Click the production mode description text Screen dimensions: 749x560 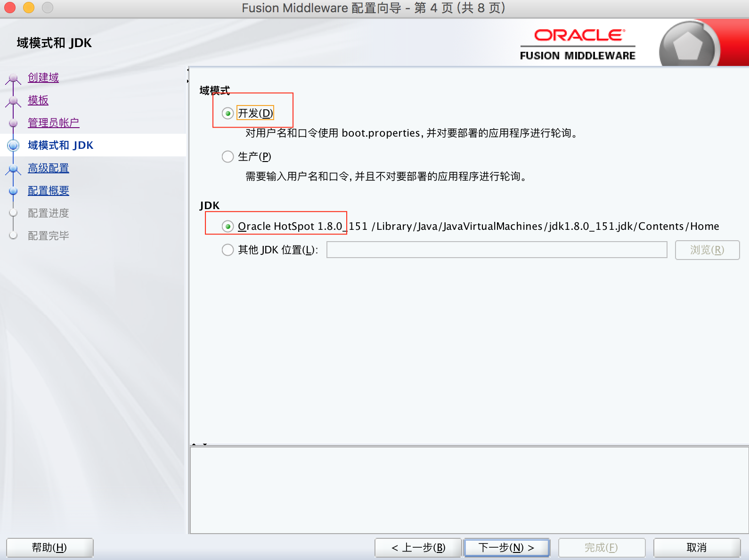tap(387, 177)
